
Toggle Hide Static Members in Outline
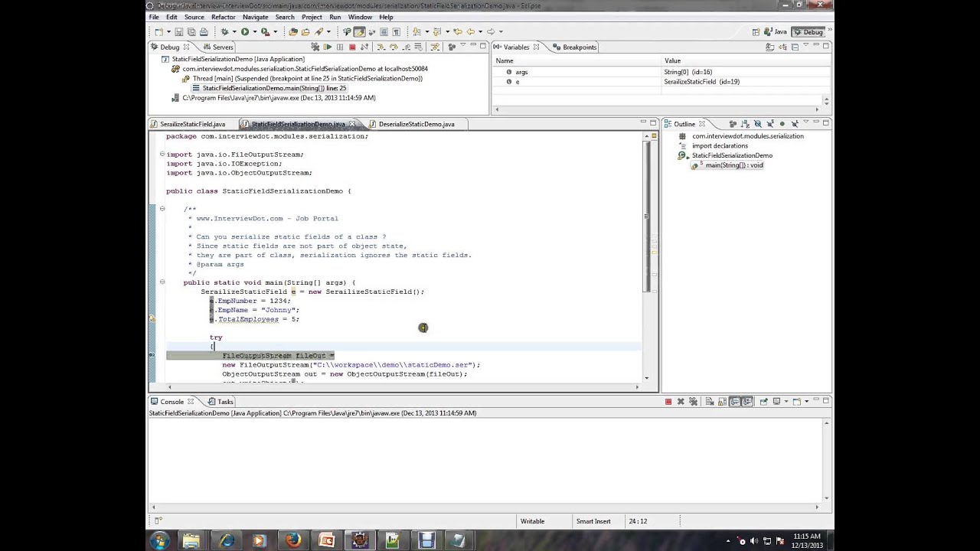(x=770, y=123)
